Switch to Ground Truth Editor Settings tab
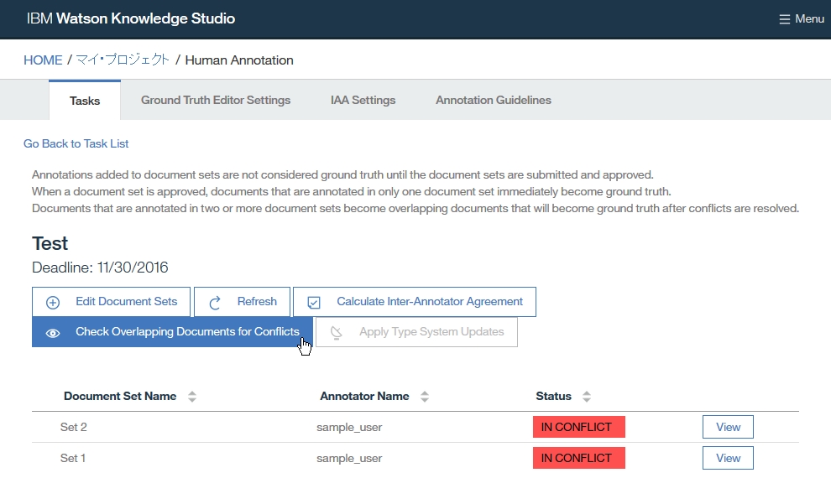Image resolution: width=831 pixels, height=504 pixels. (x=216, y=100)
